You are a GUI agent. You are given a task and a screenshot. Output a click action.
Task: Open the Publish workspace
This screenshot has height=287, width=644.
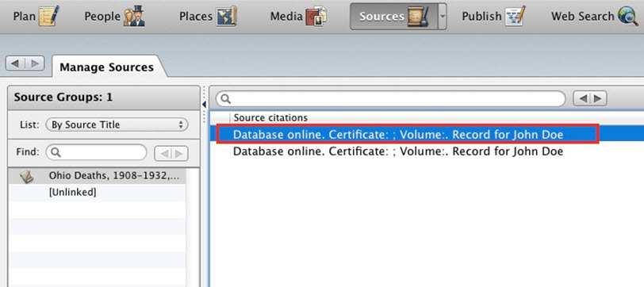[493, 17]
